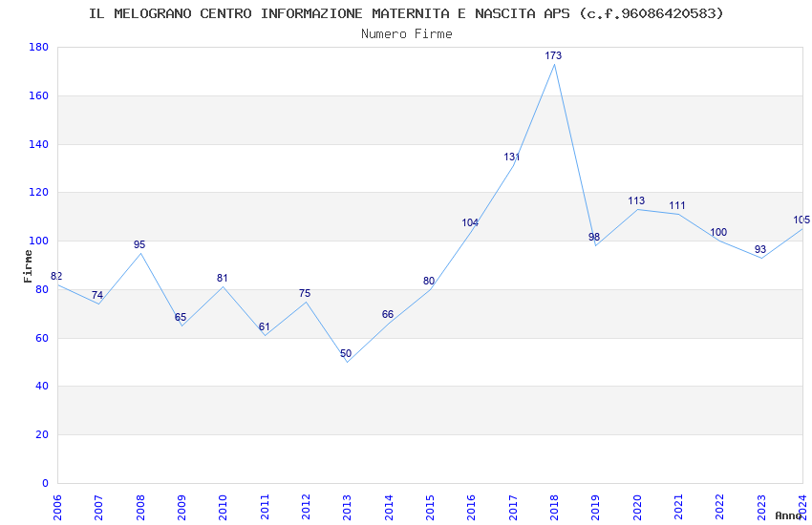Select the Numero Firme subtitle
The width and height of the screenshot is (812, 525).
(x=406, y=33)
